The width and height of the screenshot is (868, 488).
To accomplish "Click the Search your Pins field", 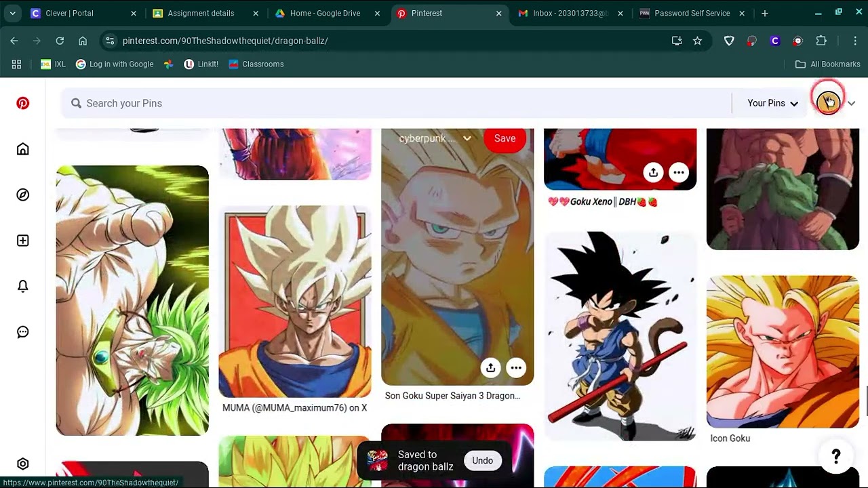I will (397, 103).
